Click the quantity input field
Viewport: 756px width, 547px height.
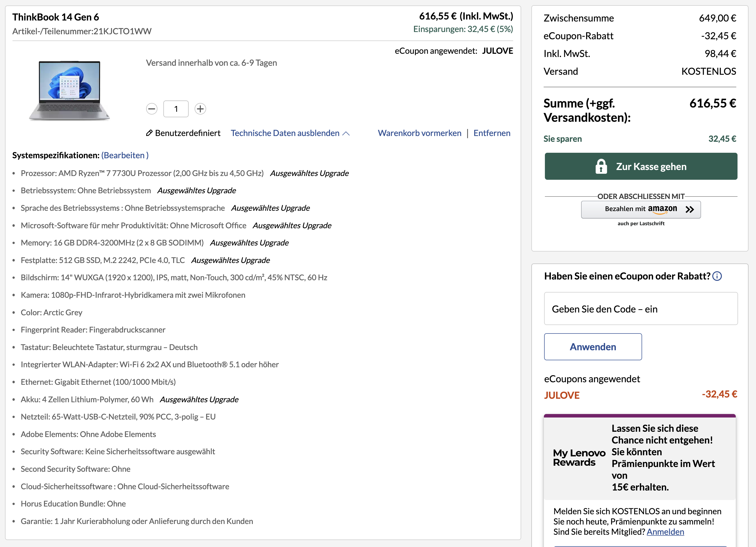click(176, 109)
